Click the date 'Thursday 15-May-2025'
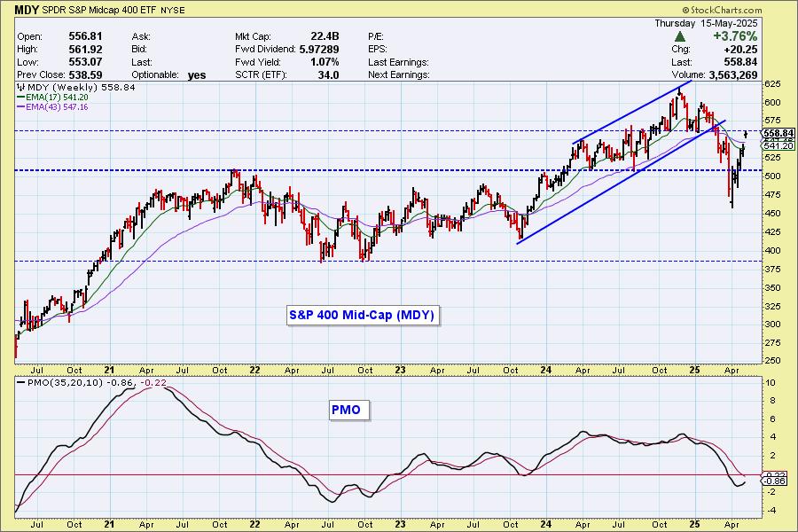 click(x=706, y=23)
